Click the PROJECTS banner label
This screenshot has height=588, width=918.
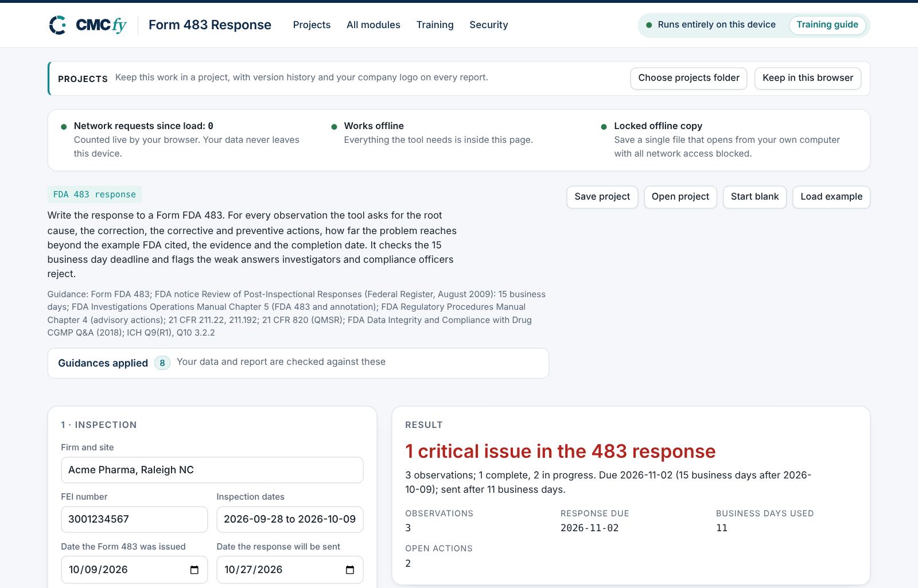(x=83, y=79)
